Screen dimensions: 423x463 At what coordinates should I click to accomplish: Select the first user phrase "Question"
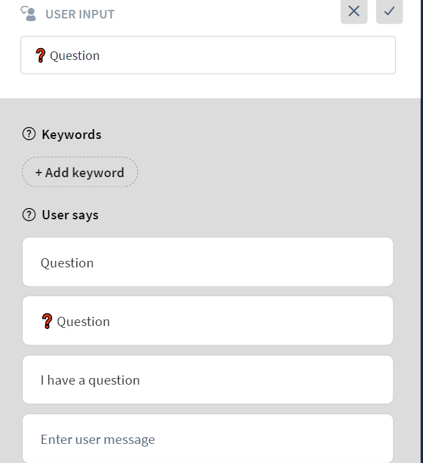coord(208,262)
